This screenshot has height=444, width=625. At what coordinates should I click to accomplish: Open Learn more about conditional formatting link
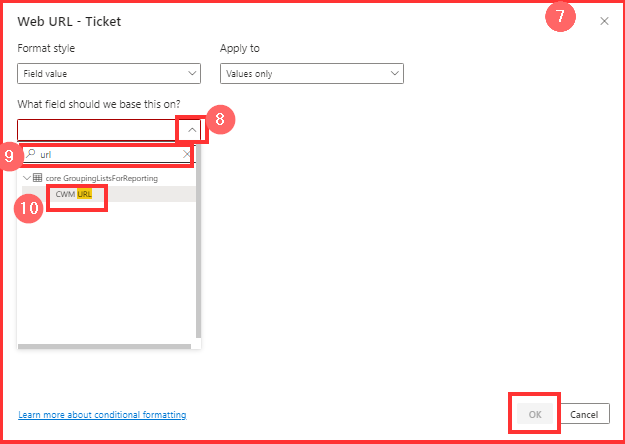pyautogui.click(x=102, y=414)
